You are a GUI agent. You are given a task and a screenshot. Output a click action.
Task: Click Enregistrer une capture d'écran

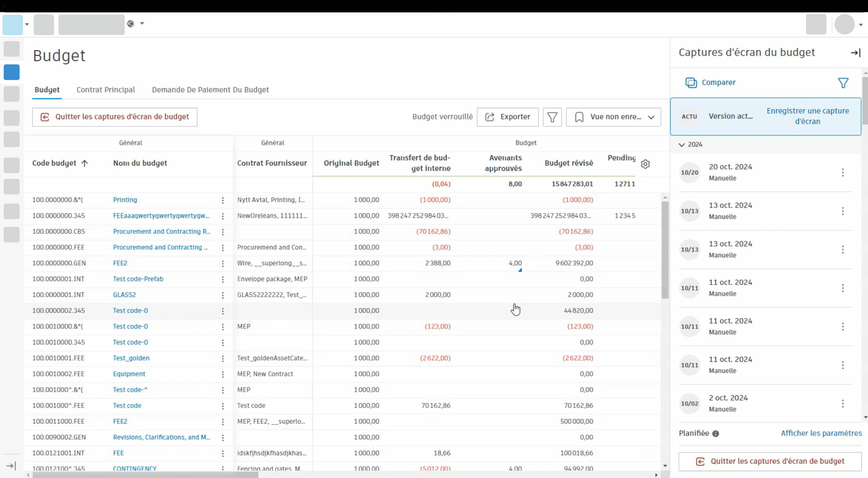[x=808, y=116]
